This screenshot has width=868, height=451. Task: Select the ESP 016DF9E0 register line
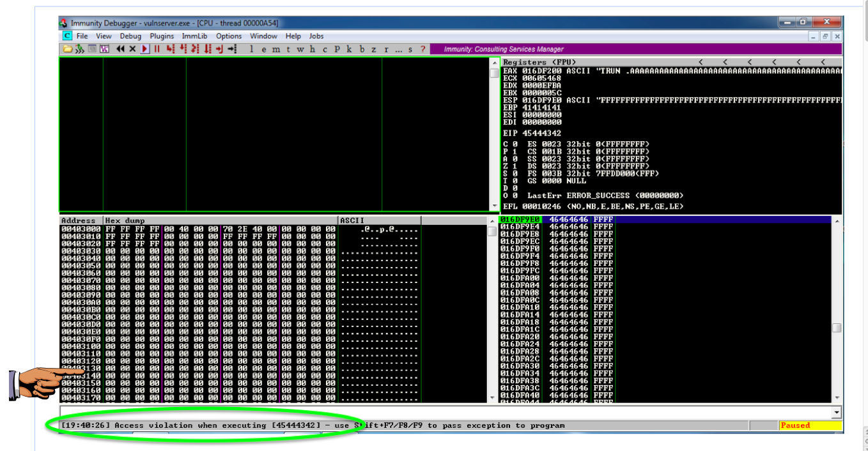tap(672, 100)
